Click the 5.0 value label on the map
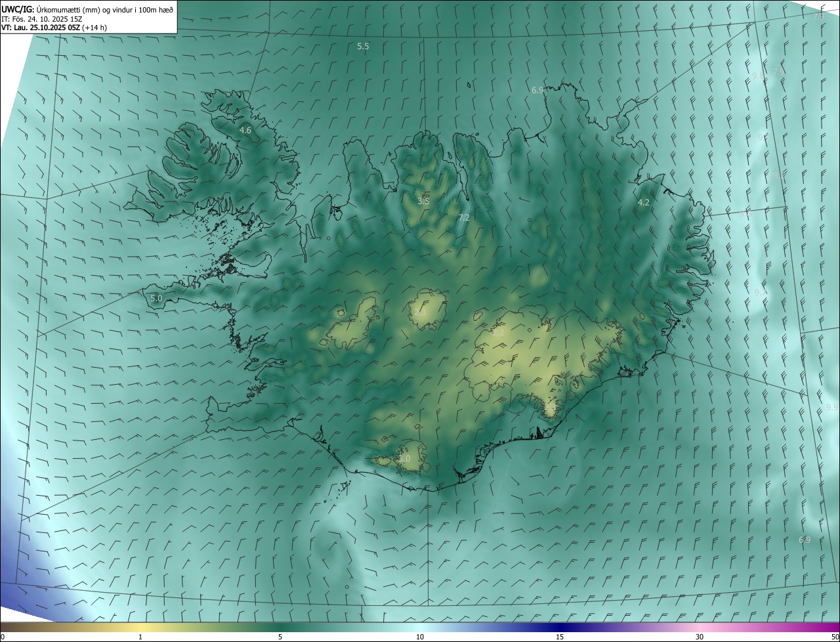 coord(156,299)
